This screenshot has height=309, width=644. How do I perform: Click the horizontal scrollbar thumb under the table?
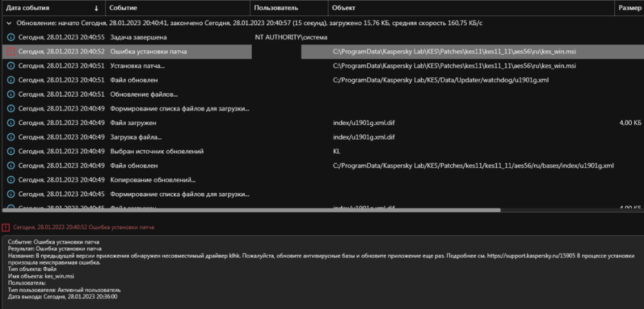[251, 210]
